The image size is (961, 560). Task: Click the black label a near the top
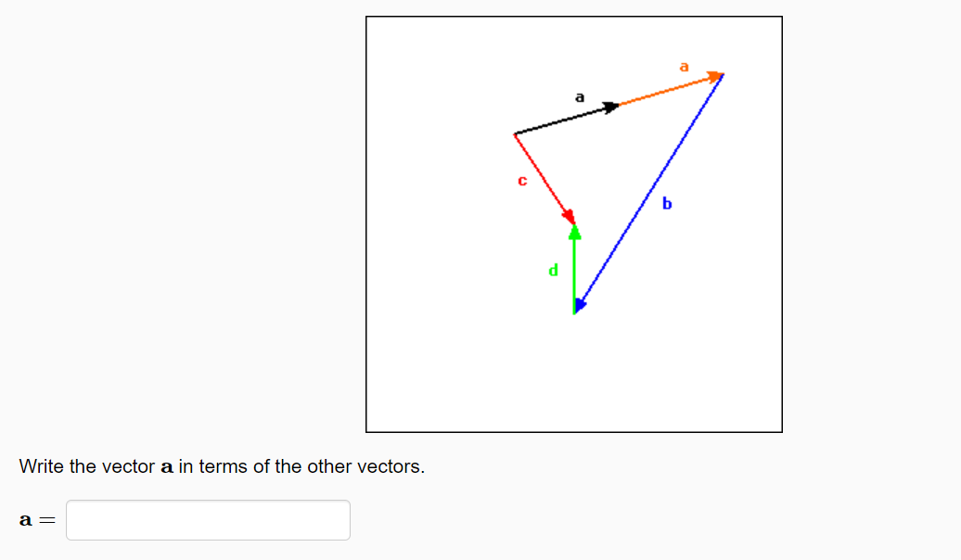[x=581, y=95]
